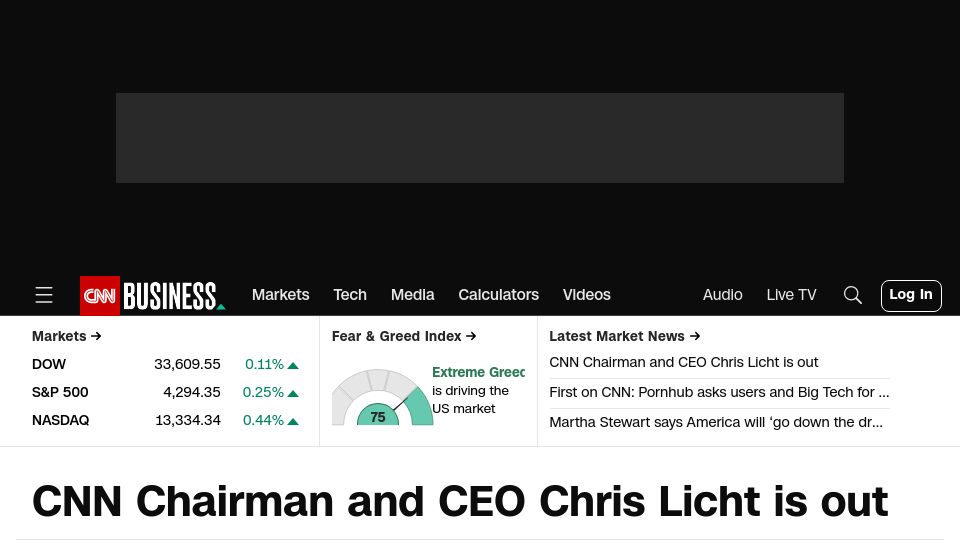The image size is (960, 540).
Task: Click the gray ad banner placeholder
Action: 480,138
